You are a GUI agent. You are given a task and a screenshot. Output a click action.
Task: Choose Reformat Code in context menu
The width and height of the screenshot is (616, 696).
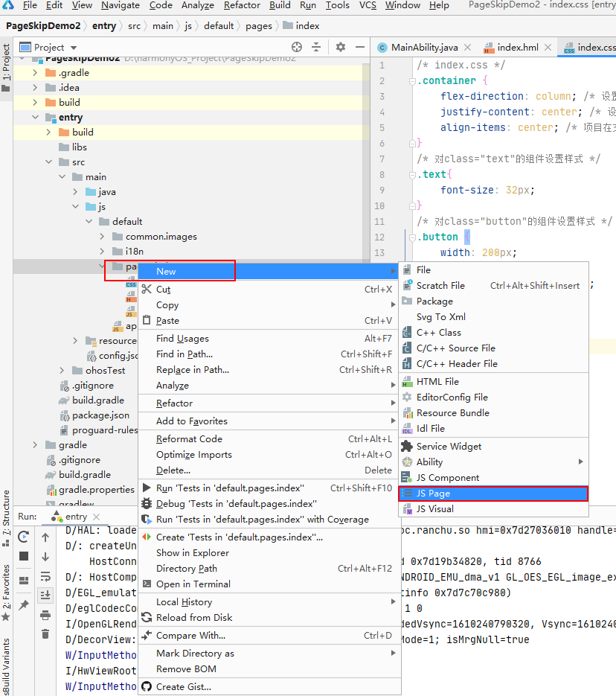click(x=189, y=439)
